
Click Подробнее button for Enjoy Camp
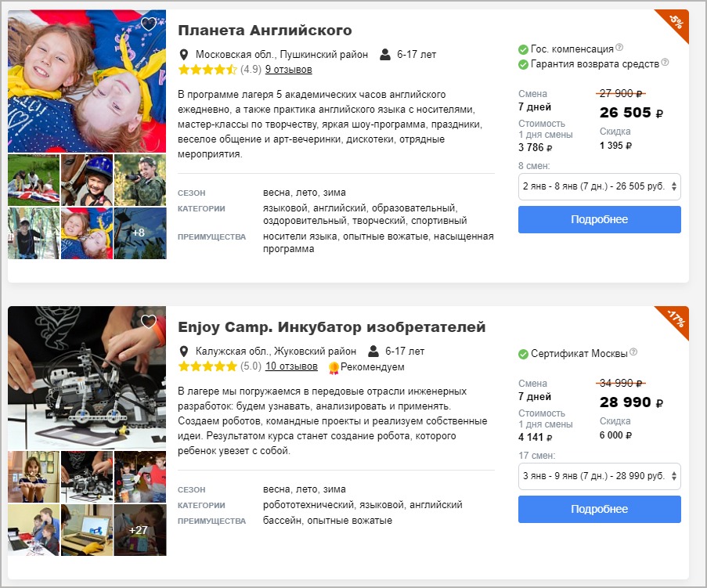[x=599, y=509]
